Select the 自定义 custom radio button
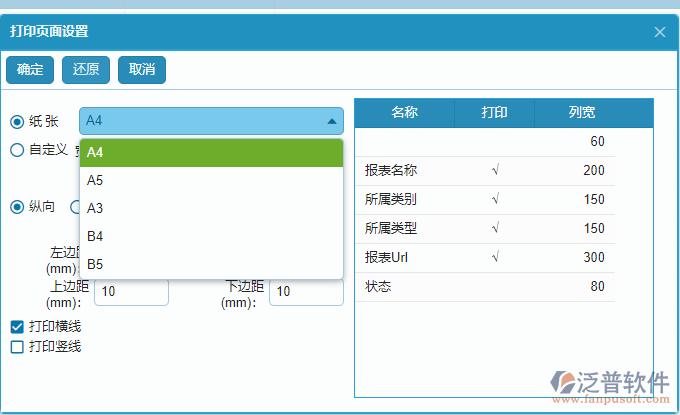The width and height of the screenshot is (680, 415). click(x=17, y=150)
